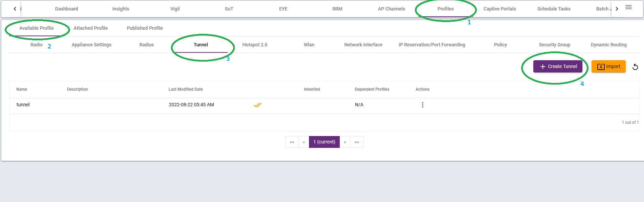The image size is (644, 202).
Task: Select the current page 1 button
Action: pyautogui.click(x=324, y=142)
